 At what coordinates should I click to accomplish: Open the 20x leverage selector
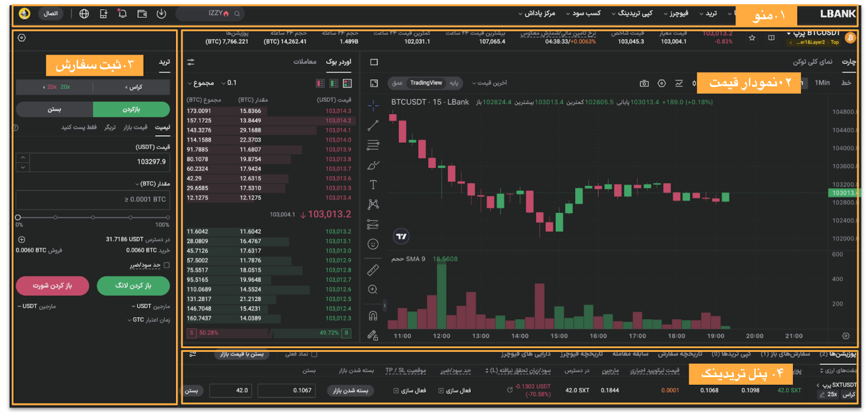[x=56, y=87]
